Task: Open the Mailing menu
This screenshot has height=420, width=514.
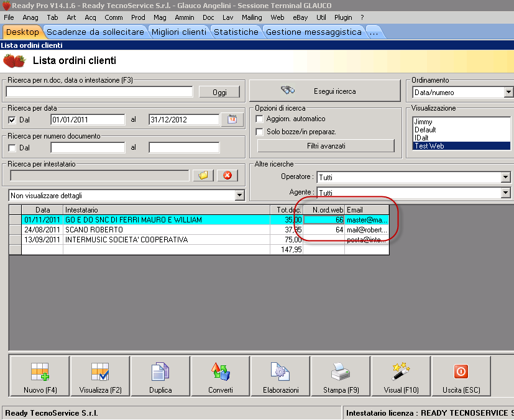Action: [x=252, y=17]
